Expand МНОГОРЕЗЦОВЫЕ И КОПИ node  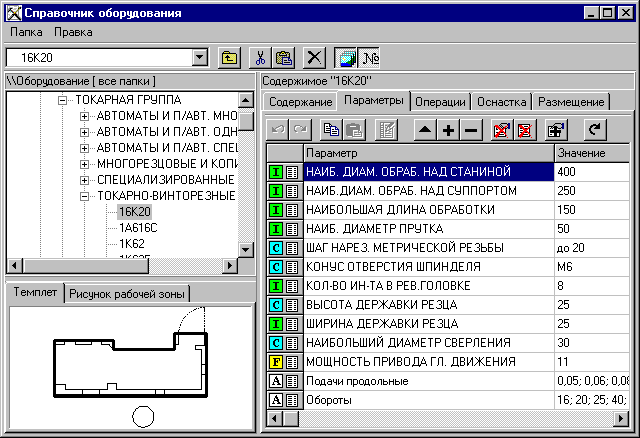tap(84, 164)
